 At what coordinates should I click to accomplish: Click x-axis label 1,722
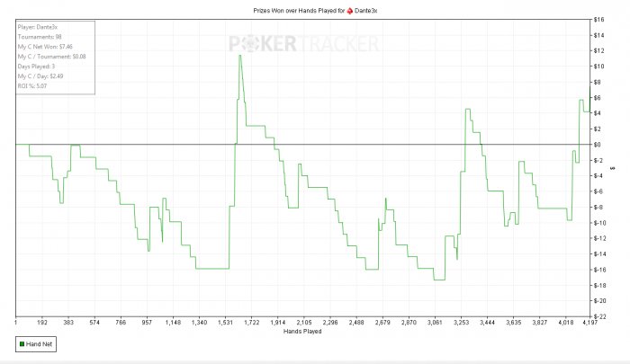(x=251, y=323)
